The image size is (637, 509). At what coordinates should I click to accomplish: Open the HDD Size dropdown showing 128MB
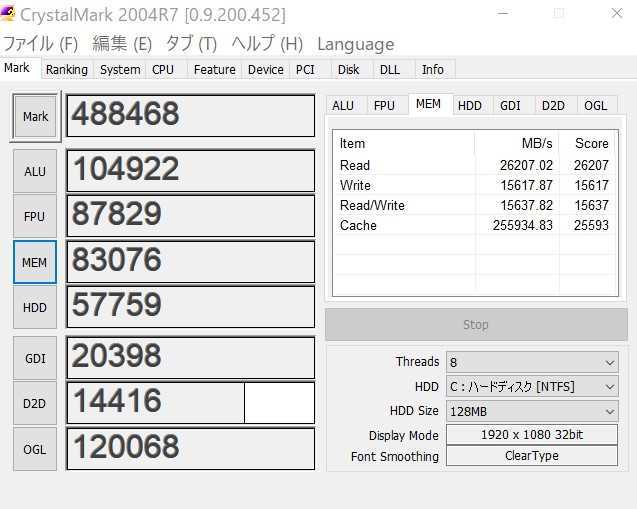[x=532, y=411]
